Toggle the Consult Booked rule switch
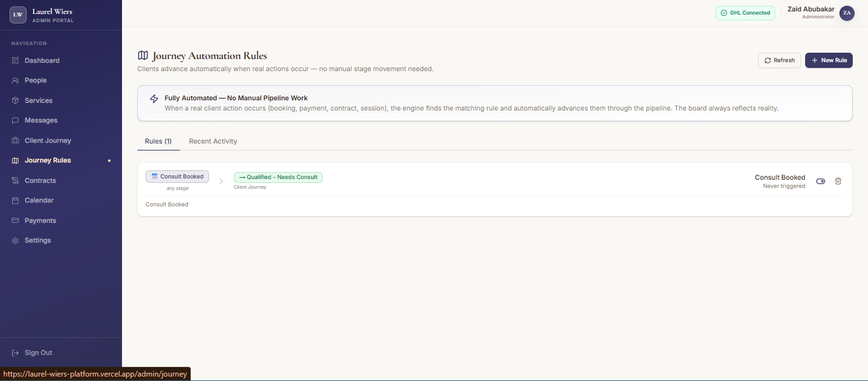Screen dimensions: 868x381 [x=820, y=181]
